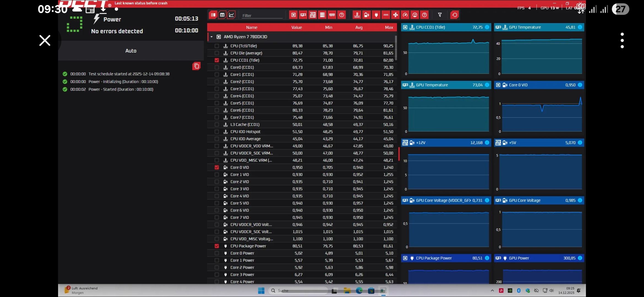Click the motherboard device filter icon

point(313,15)
